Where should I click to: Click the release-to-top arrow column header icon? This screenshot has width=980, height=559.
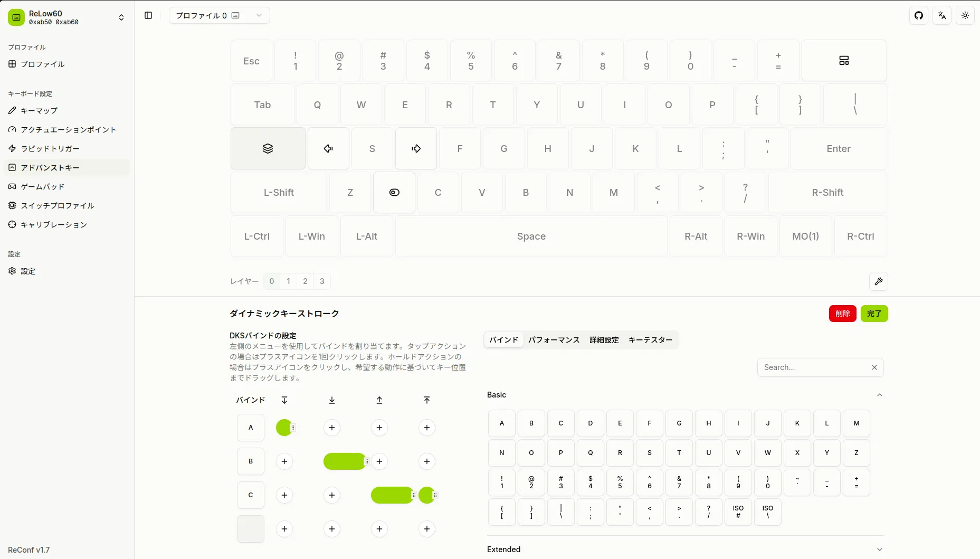click(x=427, y=400)
